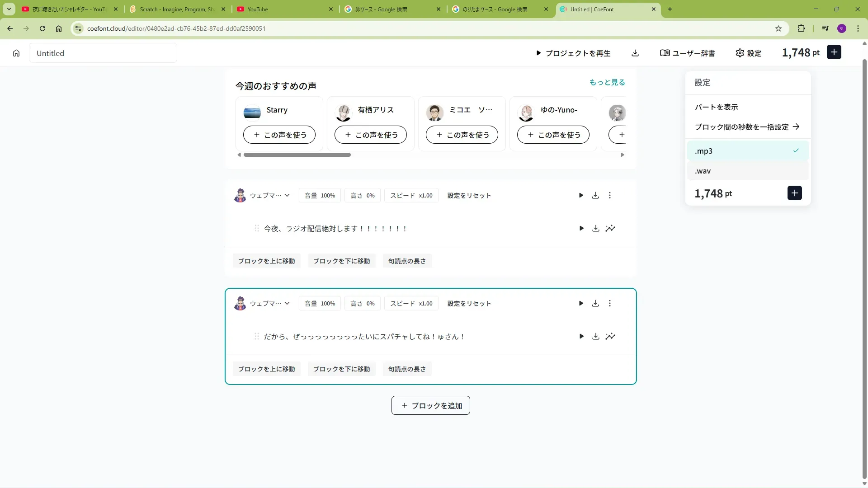Download the first sentence line audio
The image size is (868, 488).
(x=596, y=229)
